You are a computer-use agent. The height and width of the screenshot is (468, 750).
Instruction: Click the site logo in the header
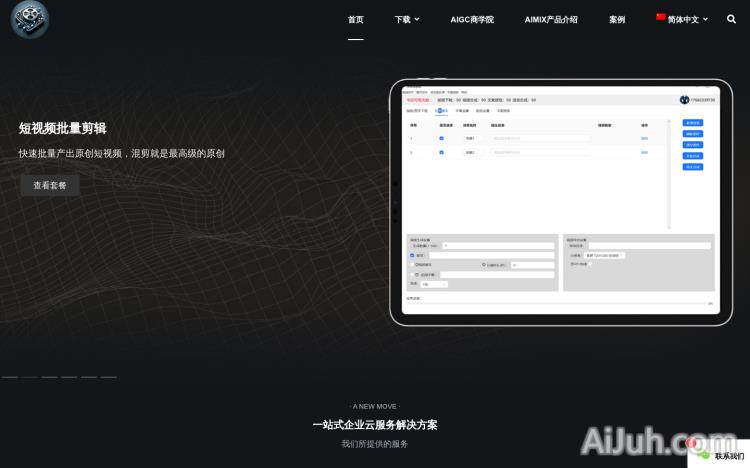coord(30,20)
